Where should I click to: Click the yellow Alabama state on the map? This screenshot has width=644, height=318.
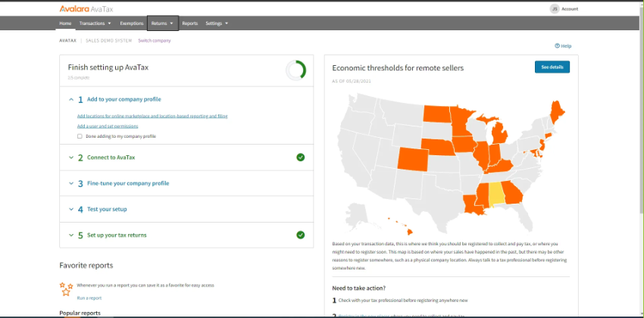pos(496,195)
